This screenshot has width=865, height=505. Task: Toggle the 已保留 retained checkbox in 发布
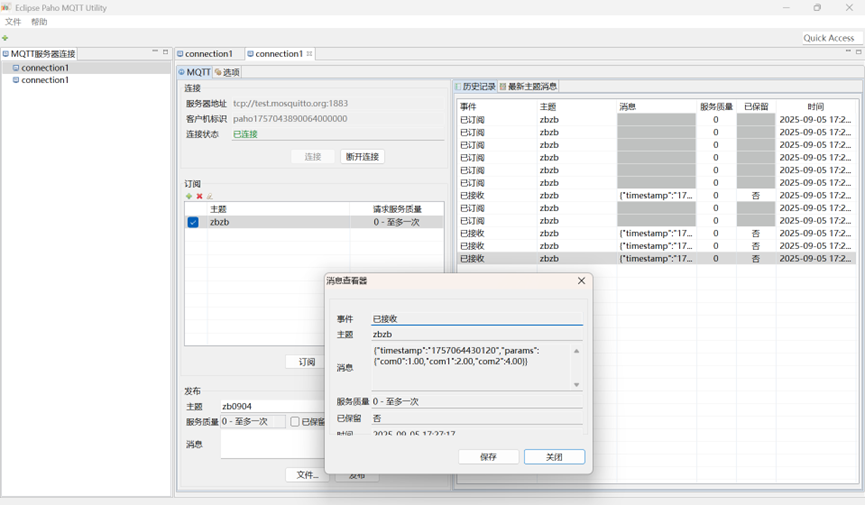click(295, 422)
